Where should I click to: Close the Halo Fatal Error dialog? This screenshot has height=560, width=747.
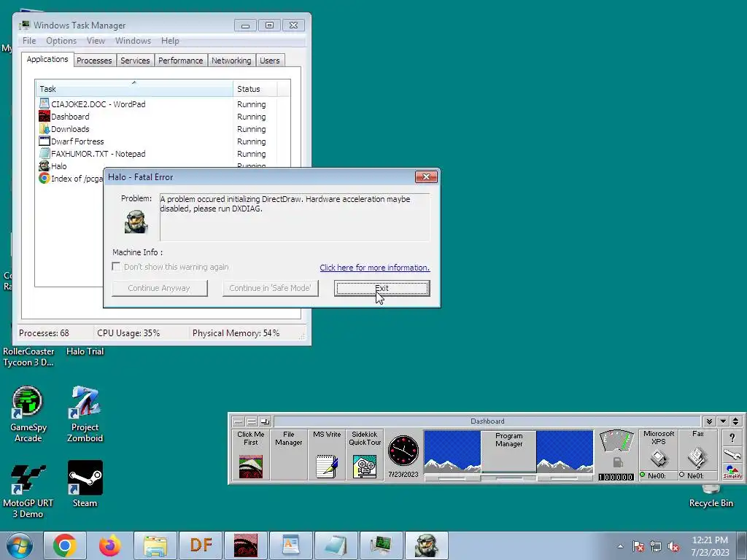pyautogui.click(x=426, y=177)
